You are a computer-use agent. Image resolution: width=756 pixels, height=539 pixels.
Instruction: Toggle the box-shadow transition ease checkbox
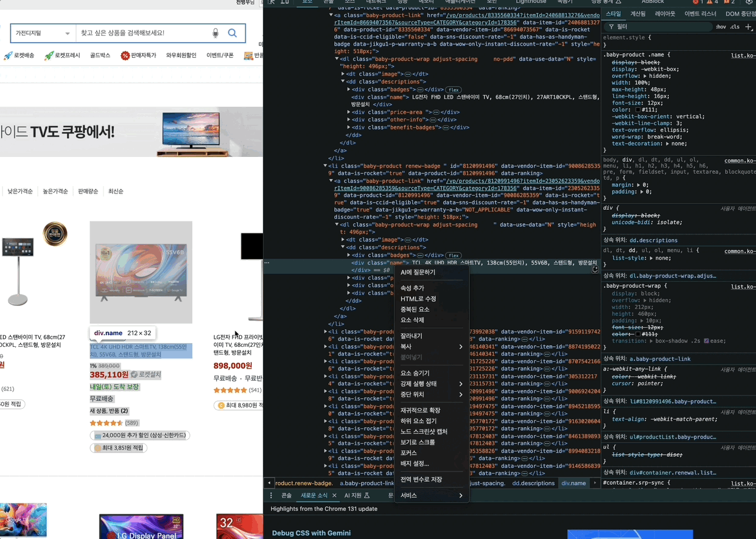coord(706,341)
